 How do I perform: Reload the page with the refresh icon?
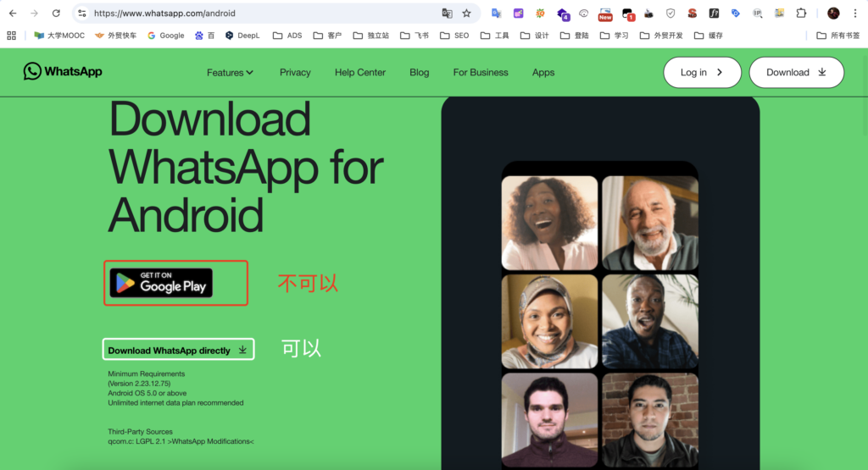click(56, 14)
